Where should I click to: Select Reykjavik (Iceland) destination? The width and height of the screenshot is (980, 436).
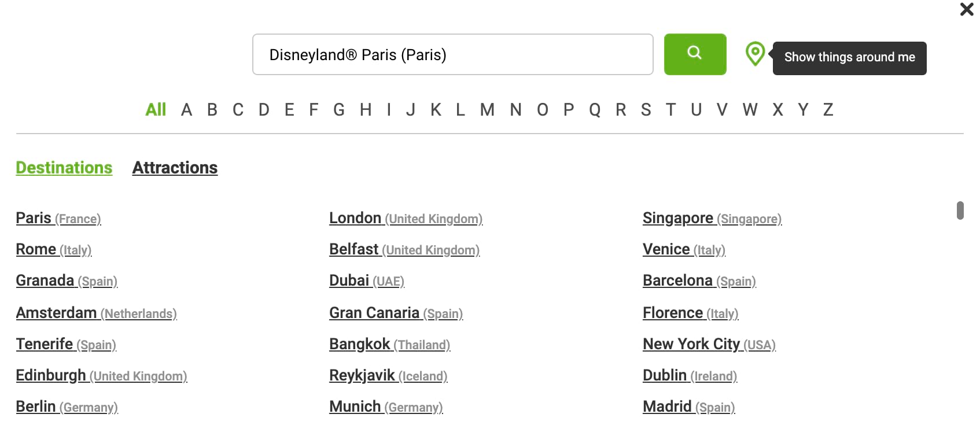click(x=388, y=375)
